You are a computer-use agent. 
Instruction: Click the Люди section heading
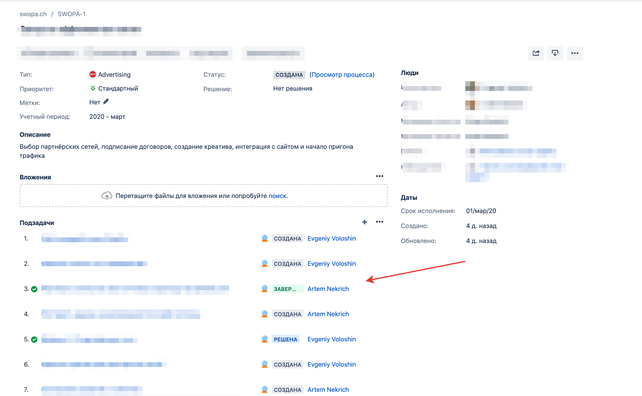pyautogui.click(x=409, y=72)
